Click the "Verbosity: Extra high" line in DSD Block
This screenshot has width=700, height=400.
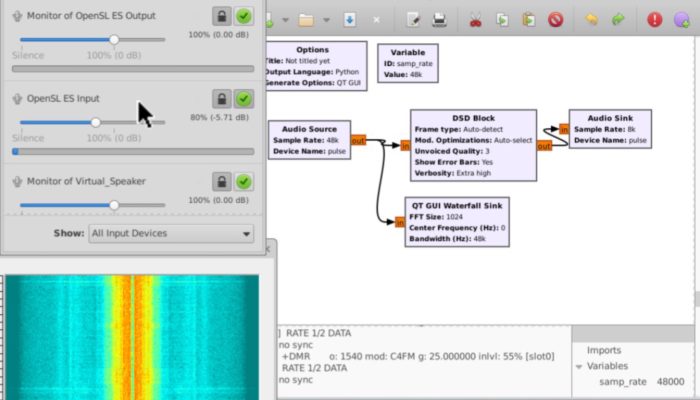453,173
